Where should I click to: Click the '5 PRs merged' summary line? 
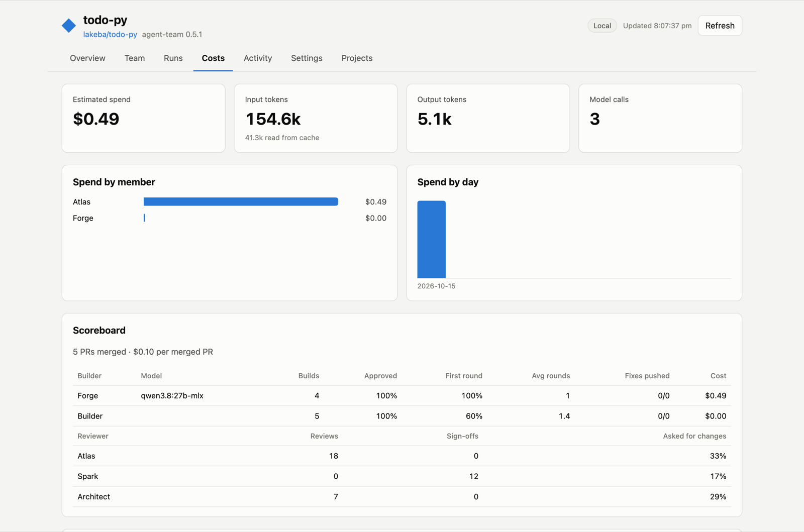143,352
